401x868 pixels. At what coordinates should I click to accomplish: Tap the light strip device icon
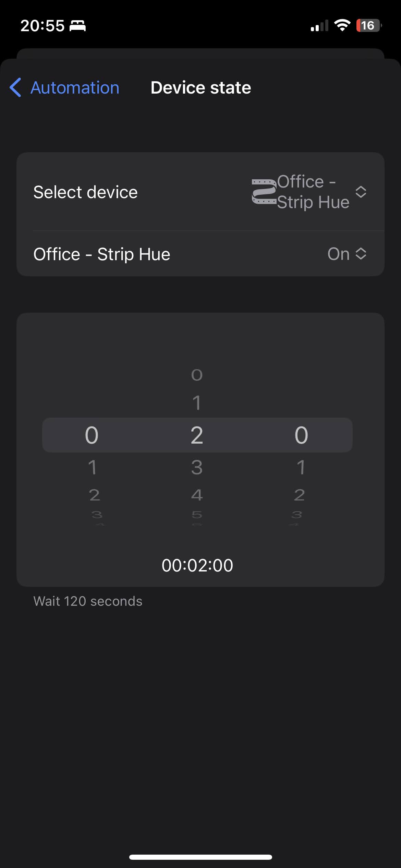click(x=264, y=192)
